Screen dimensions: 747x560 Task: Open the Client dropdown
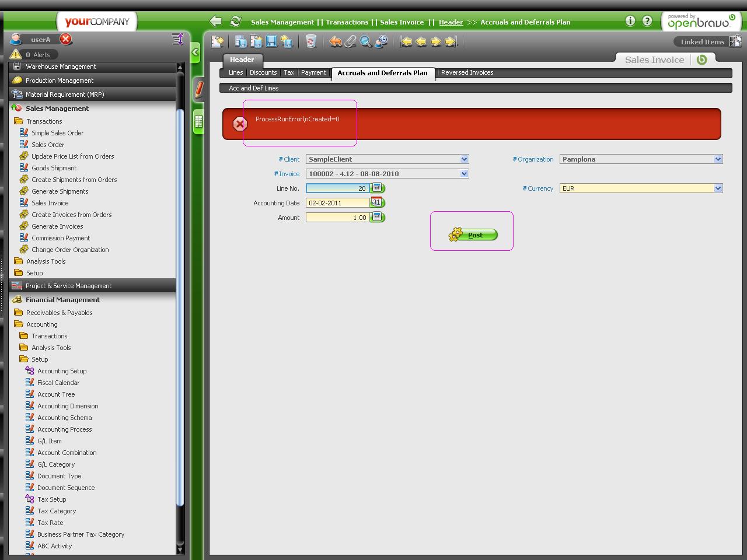[x=465, y=159]
